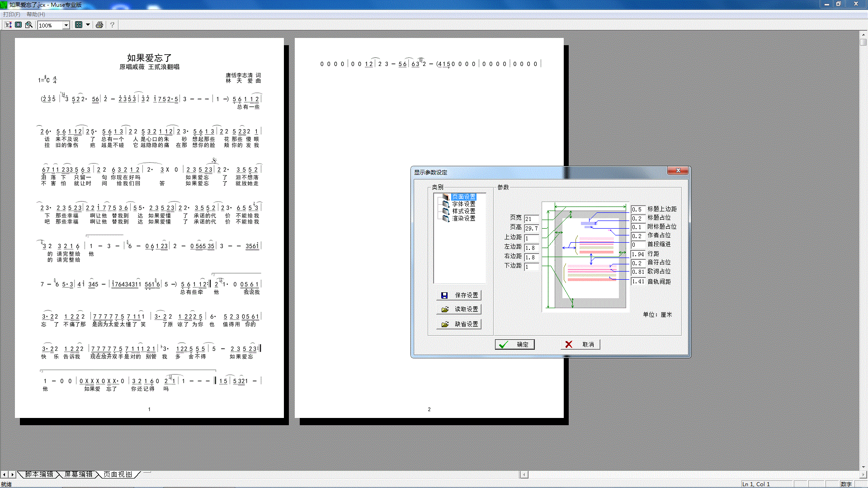868x488 pixels.
Task: Click the 歌词占位 value field
Action: point(638,272)
